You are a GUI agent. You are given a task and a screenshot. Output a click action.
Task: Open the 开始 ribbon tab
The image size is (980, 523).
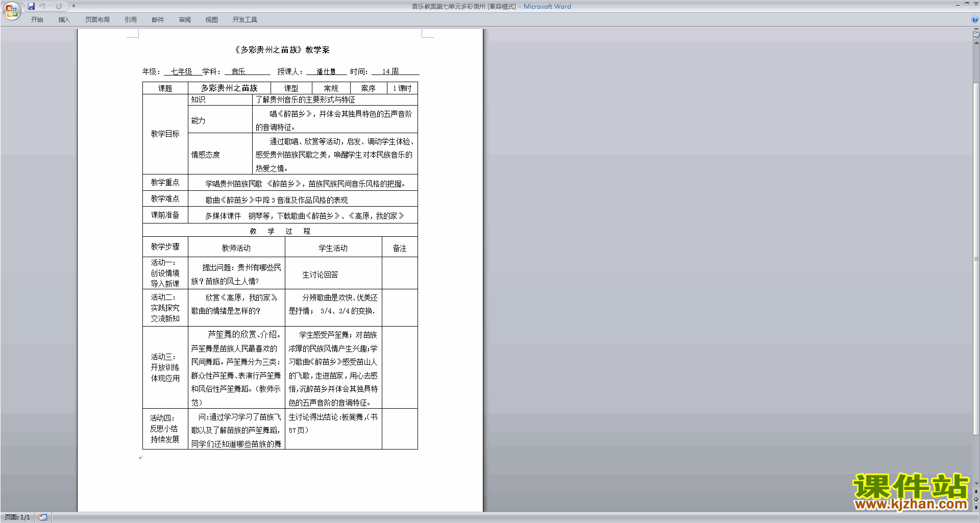coord(37,20)
